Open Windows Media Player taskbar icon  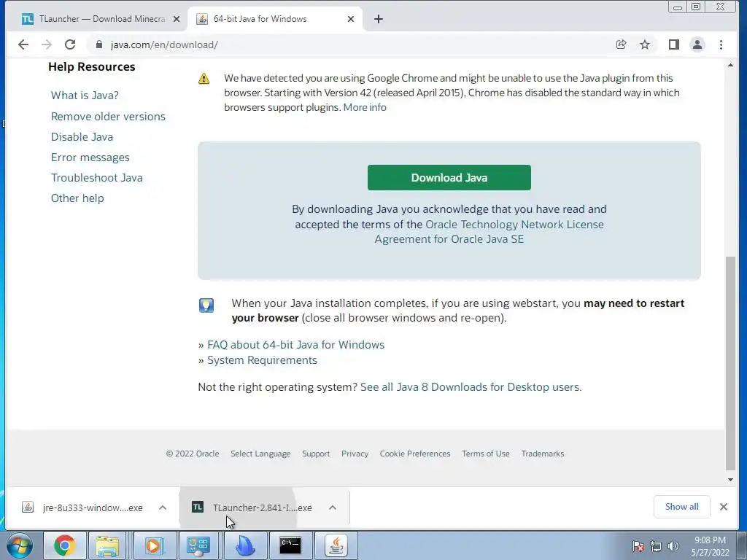point(154,545)
